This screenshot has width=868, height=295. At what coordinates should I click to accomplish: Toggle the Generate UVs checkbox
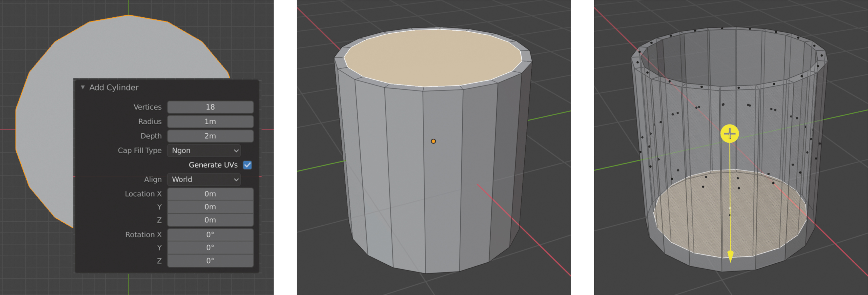(x=247, y=165)
